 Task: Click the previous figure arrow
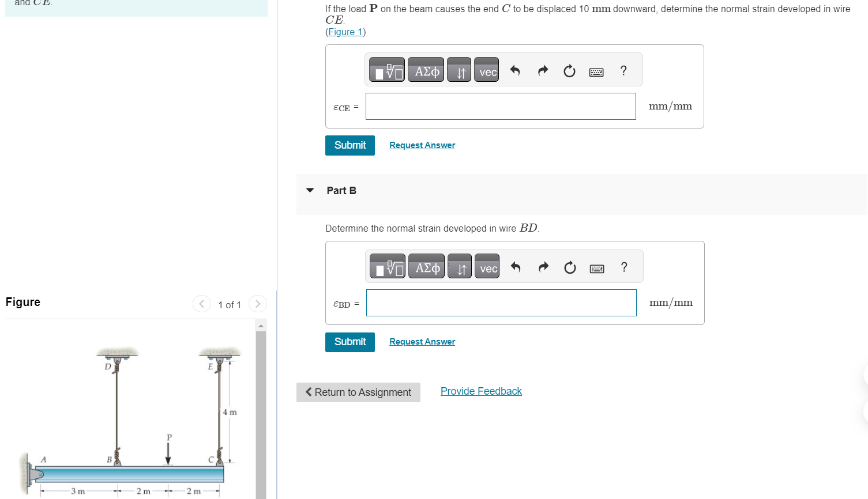pos(202,304)
